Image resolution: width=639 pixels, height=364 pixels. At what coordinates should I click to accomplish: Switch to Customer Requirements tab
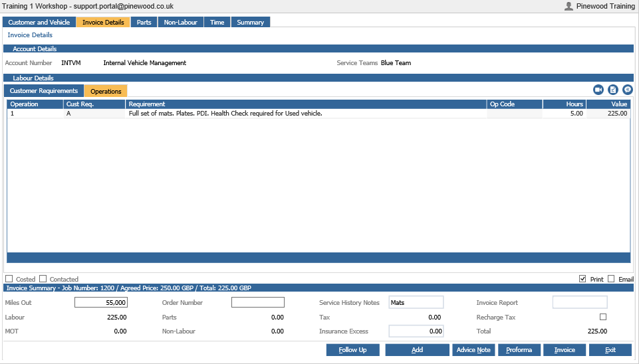point(44,91)
